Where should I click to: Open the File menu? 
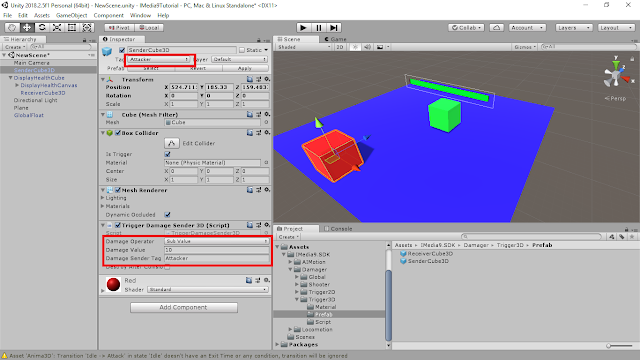click(8, 15)
